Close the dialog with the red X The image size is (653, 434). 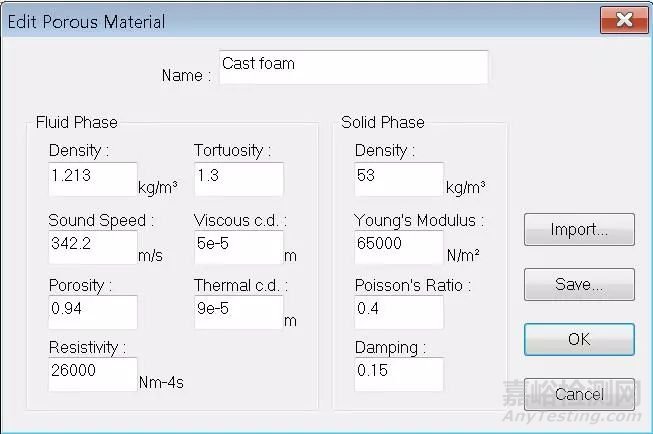click(622, 20)
